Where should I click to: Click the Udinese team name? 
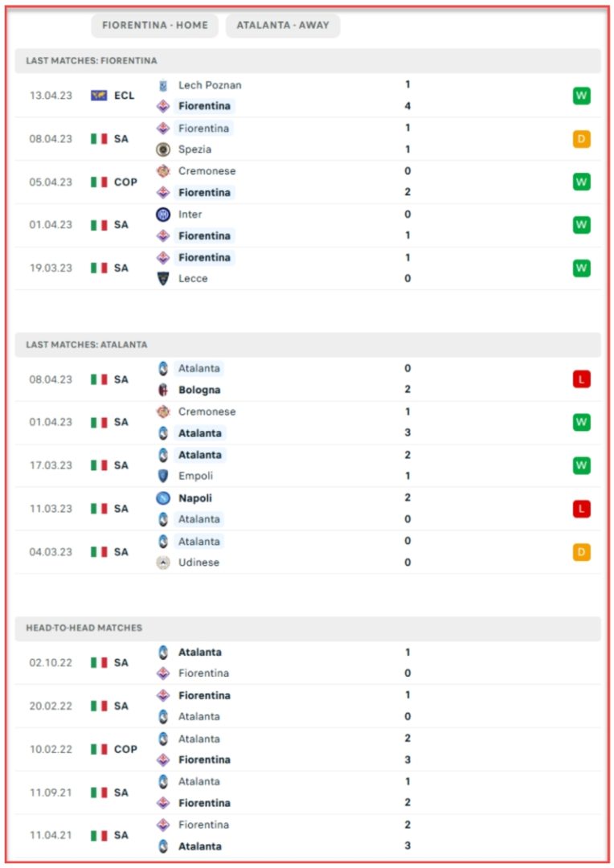pyautogui.click(x=199, y=563)
